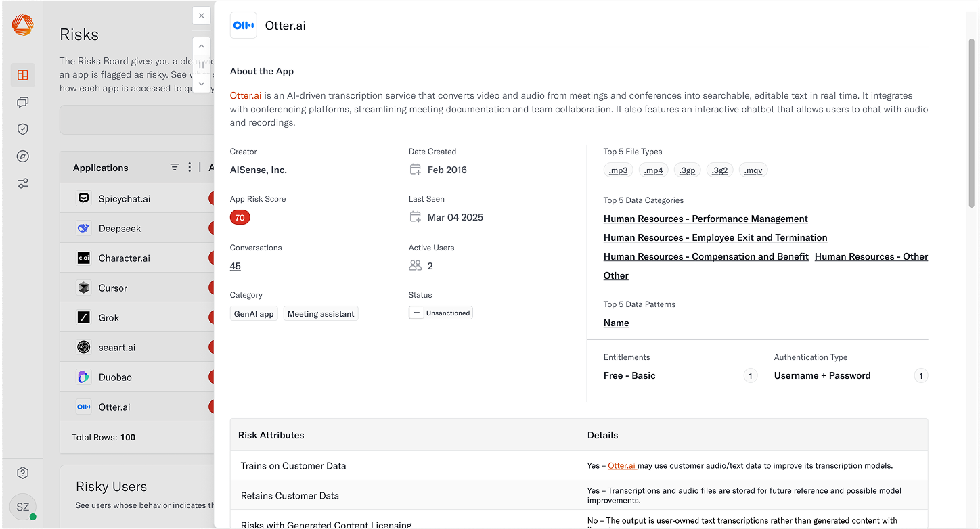Select the Grok row

click(x=137, y=317)
